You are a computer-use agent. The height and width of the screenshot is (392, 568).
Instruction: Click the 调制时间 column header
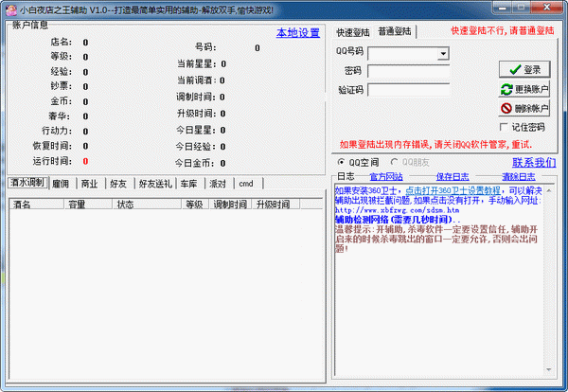230,205
